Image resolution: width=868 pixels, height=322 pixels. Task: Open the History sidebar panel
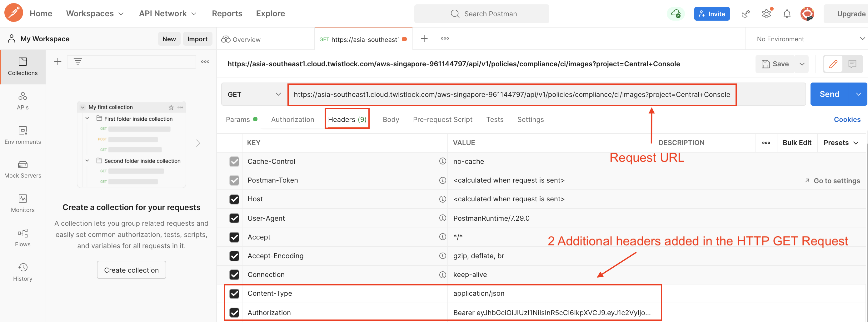point(22,272)
